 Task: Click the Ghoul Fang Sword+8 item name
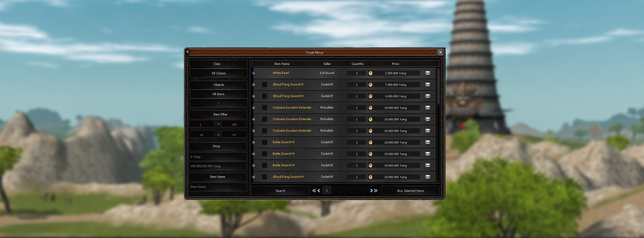288,96
